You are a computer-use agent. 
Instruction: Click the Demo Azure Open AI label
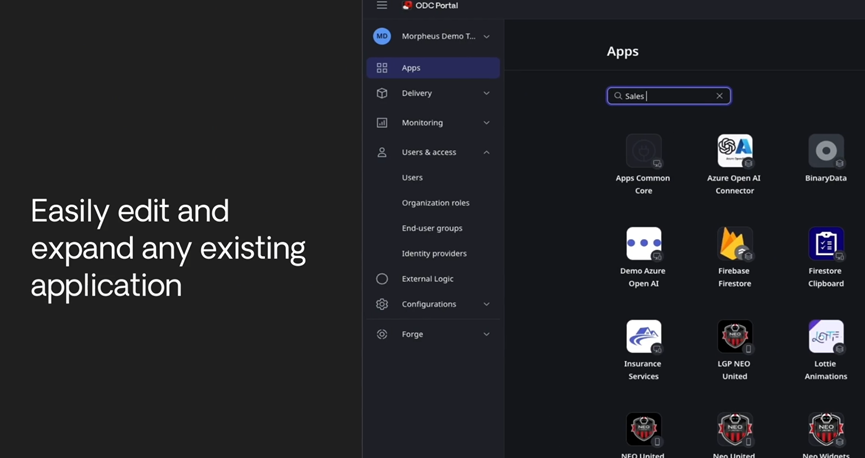click(x=643, y=277)
